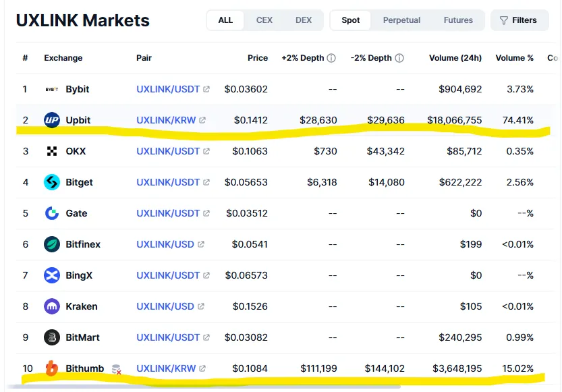Select the ALL exchange type toggle
The height and width of the screenshot is (392, 562).
(x=225, y=20)
